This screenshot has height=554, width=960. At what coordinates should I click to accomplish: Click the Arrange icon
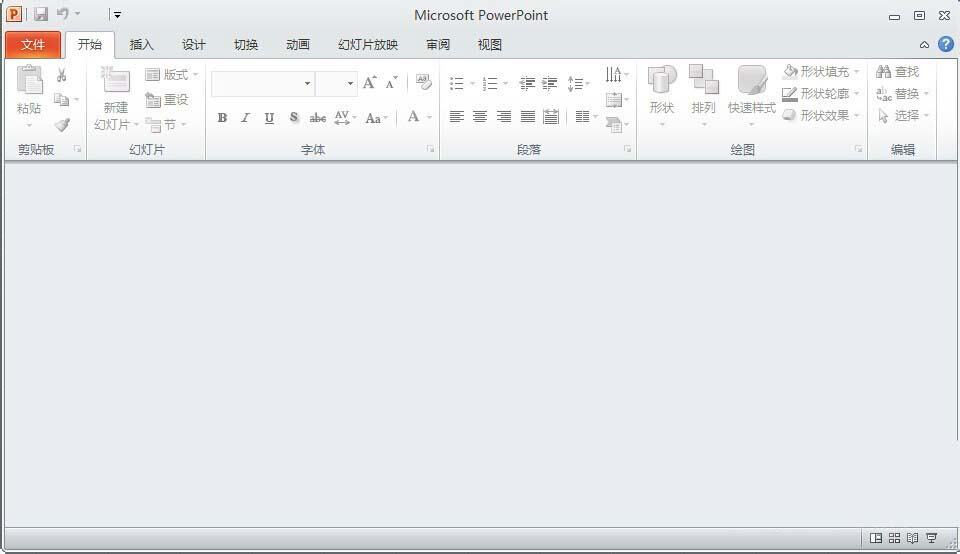pyautogui.click(x=704, y=81)
